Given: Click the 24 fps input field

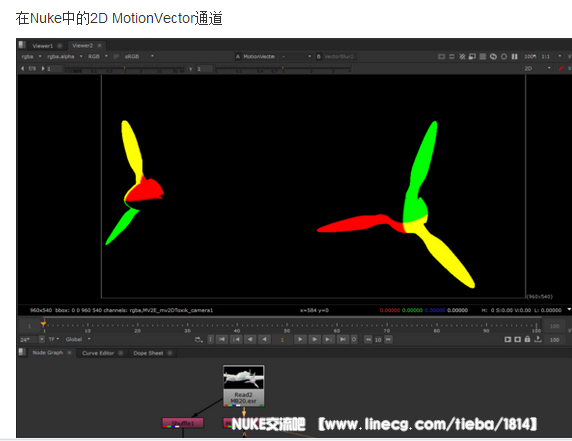Looking at the screenshot, I should [28, 340].
